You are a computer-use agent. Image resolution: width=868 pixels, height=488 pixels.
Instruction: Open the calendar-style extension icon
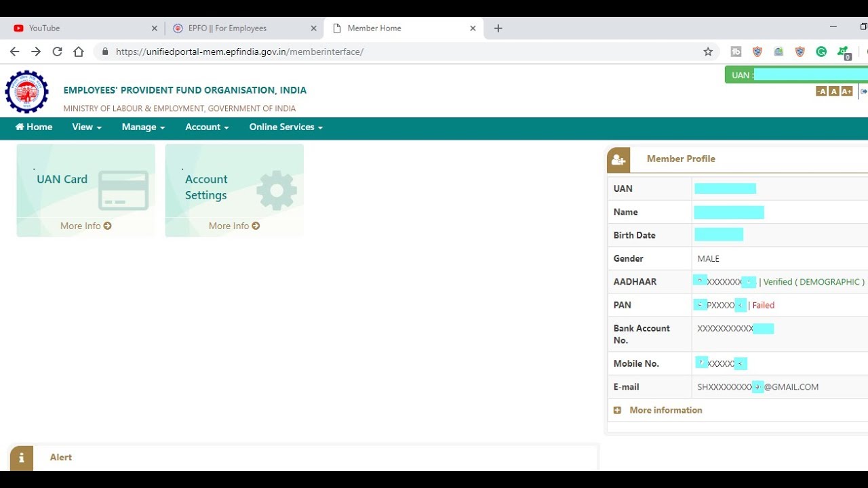coord(778,52)
